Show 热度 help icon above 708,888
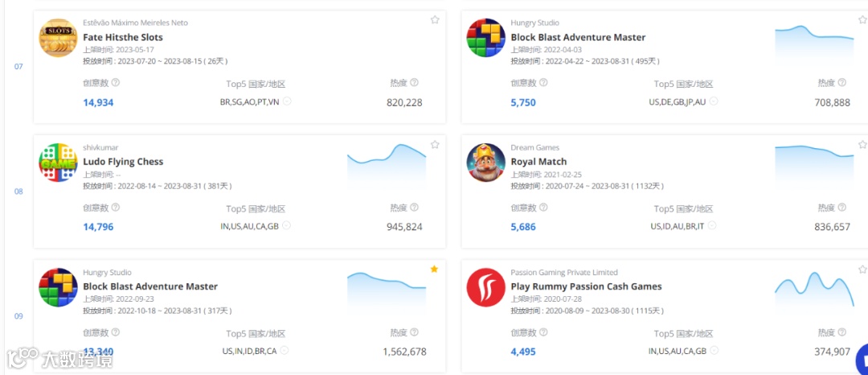The image size is (868, 375). (842, 83)
